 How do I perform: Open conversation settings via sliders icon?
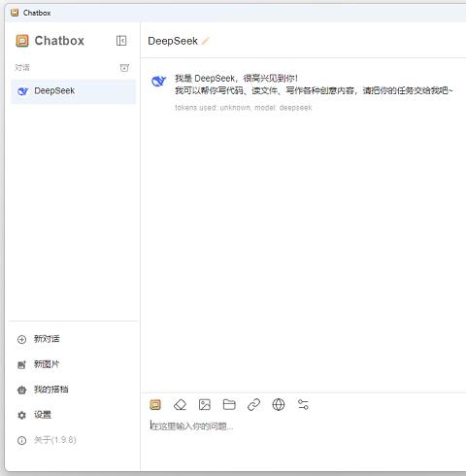tap(303, 405)
